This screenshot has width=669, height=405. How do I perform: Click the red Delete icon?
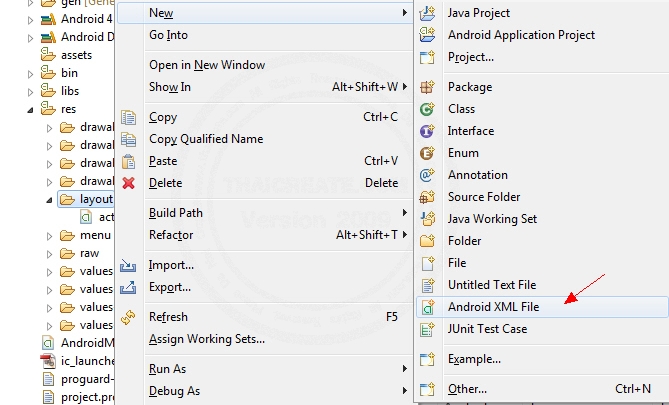point(128,183)
